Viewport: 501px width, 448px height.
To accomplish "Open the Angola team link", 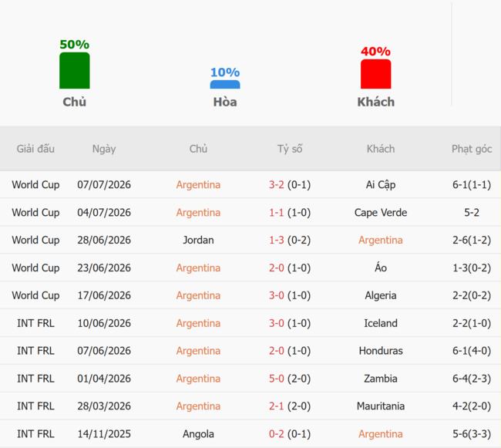I will pyautogui.click(x=198, y=434).
